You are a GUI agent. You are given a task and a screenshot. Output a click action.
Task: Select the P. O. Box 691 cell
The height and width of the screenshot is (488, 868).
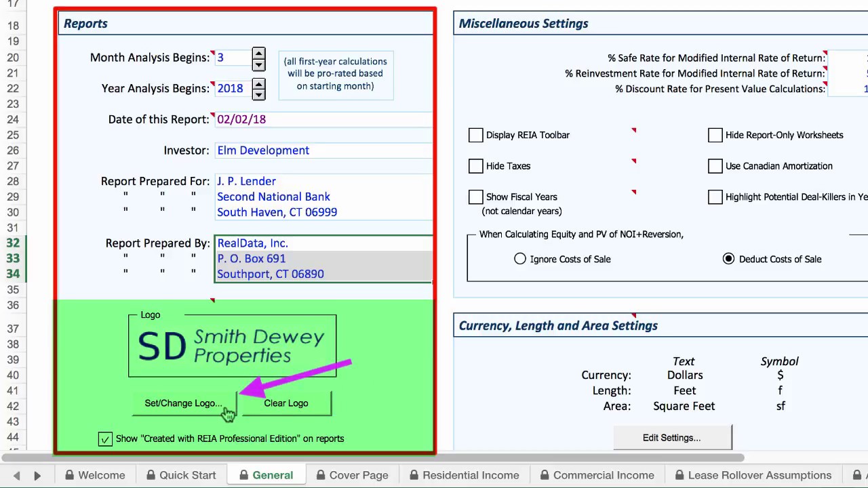point(323,258)
